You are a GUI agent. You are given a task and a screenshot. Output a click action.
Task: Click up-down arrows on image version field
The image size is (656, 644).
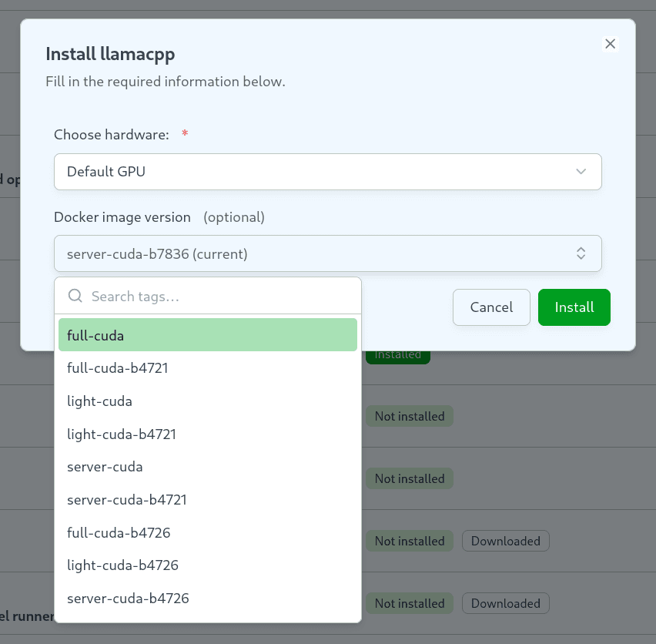pyautogui.click(x=581, y=253)
